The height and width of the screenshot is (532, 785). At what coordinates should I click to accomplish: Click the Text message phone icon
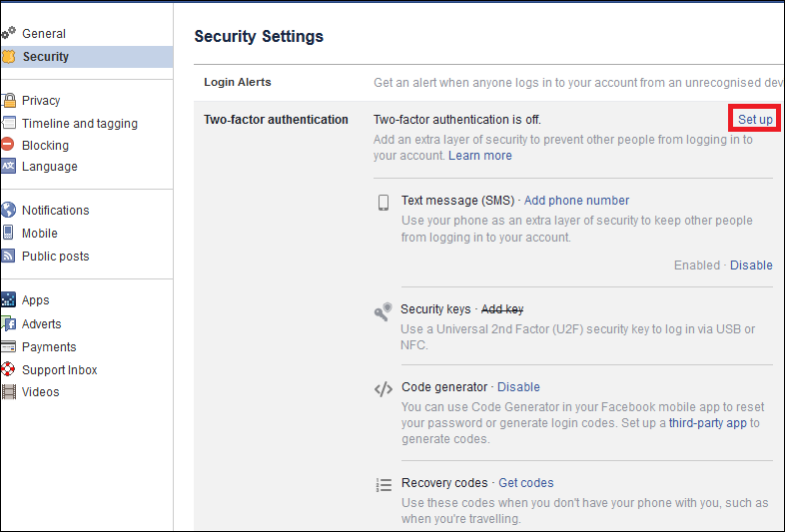[383, 203]
